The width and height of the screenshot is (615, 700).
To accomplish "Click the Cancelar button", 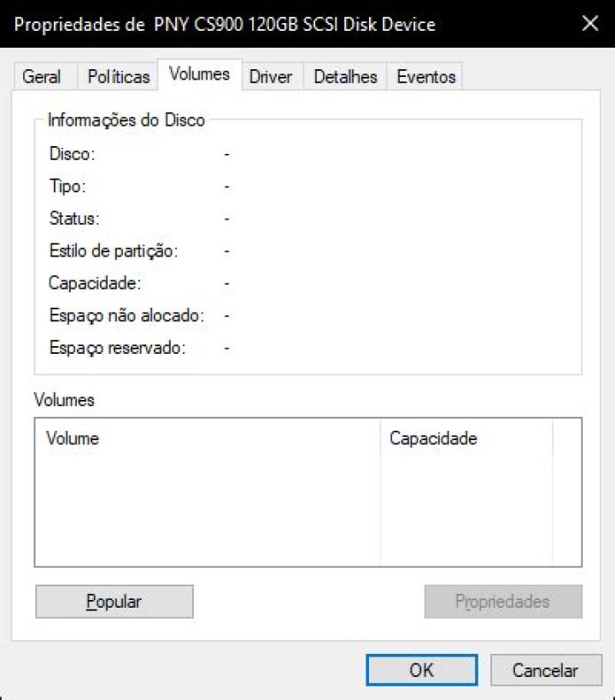I will point(546,669).
